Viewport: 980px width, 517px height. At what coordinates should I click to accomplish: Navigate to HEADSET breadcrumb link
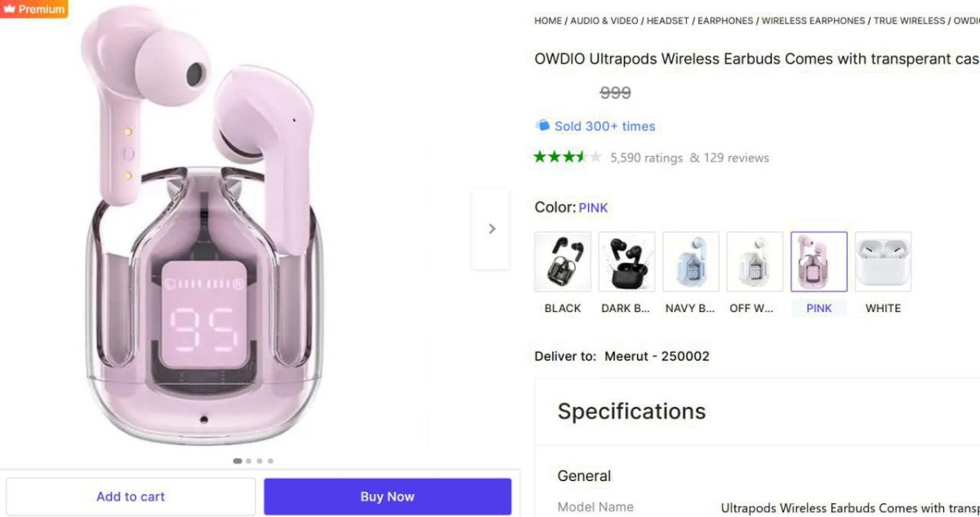(668, 20)
